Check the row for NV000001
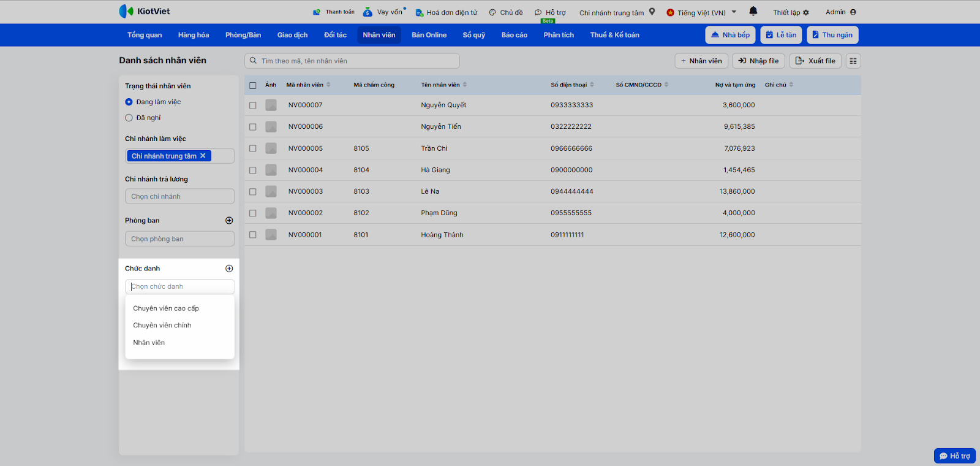 [252, 235]
